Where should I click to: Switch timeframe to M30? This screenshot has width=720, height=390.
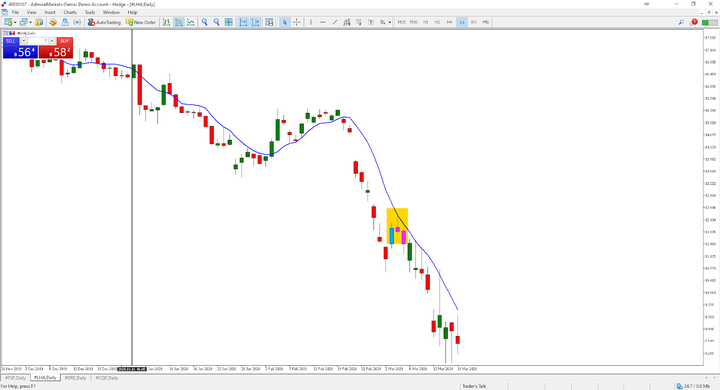414,22
